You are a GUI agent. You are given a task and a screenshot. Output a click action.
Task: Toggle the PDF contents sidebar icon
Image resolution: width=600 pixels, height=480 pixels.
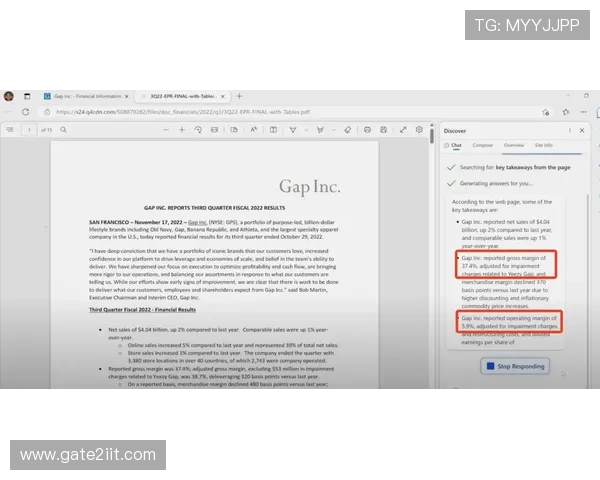pos(10,129)
